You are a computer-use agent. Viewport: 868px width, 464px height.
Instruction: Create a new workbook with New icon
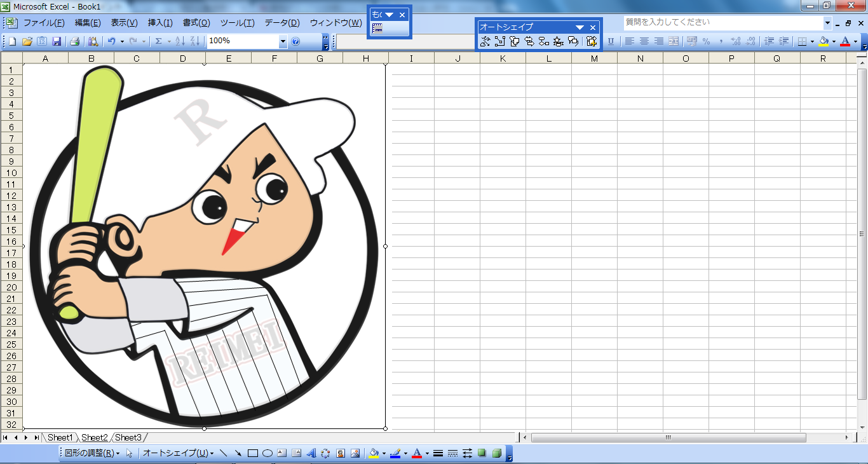pos(12,41)
